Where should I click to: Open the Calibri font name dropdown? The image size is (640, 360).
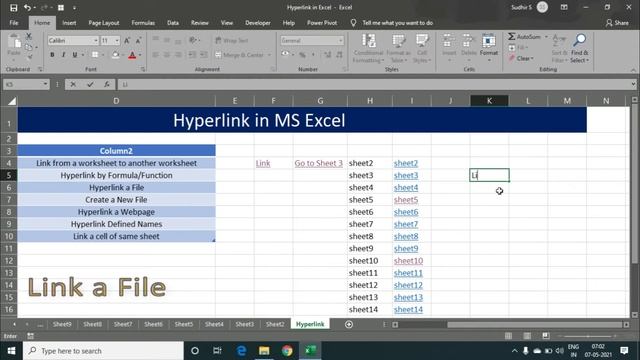[96, 40]
